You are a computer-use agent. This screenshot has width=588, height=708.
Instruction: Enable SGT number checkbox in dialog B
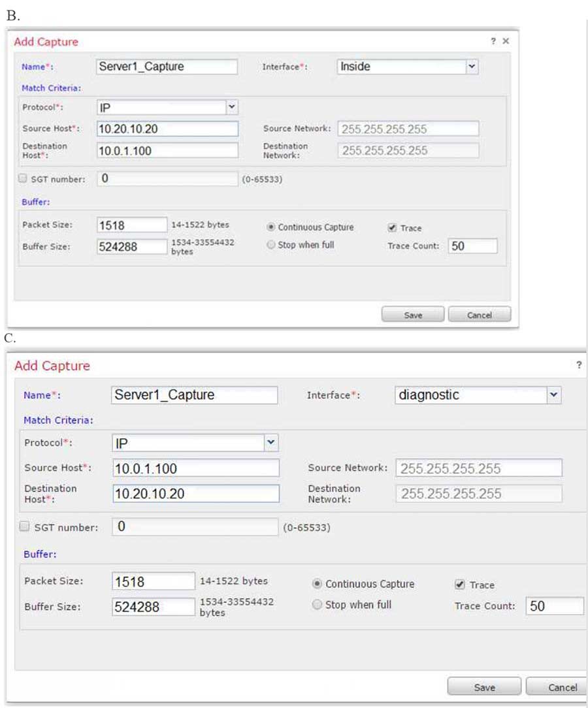point(24,178)
